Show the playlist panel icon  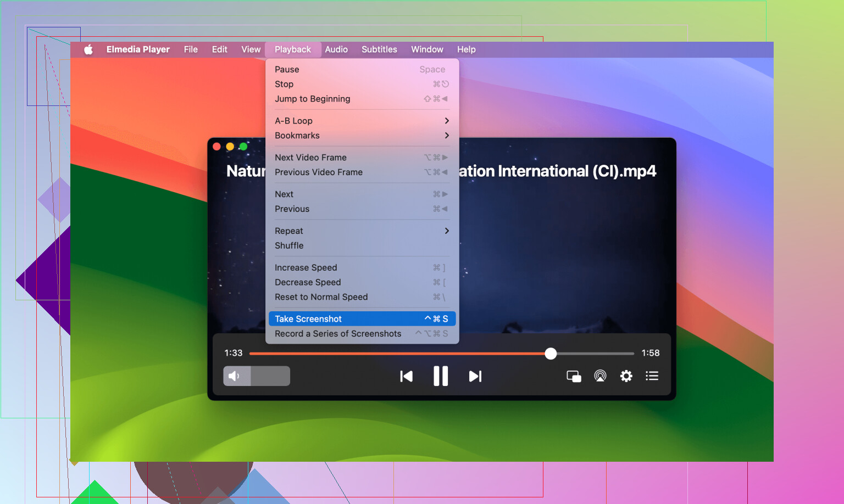652,376
